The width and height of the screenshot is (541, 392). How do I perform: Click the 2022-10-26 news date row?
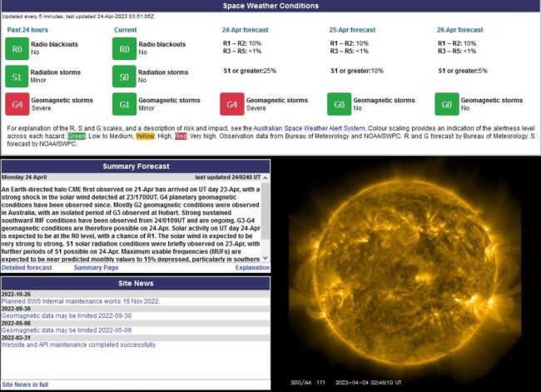tap(136, 295)
